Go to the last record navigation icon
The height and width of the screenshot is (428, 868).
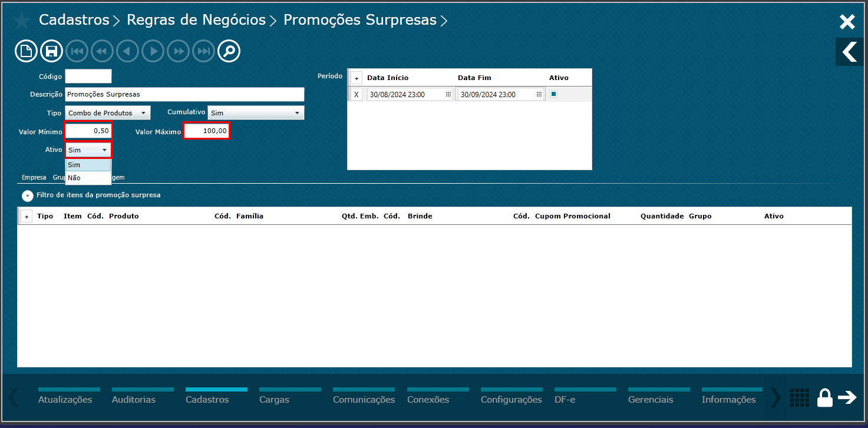tap(203, 51)
